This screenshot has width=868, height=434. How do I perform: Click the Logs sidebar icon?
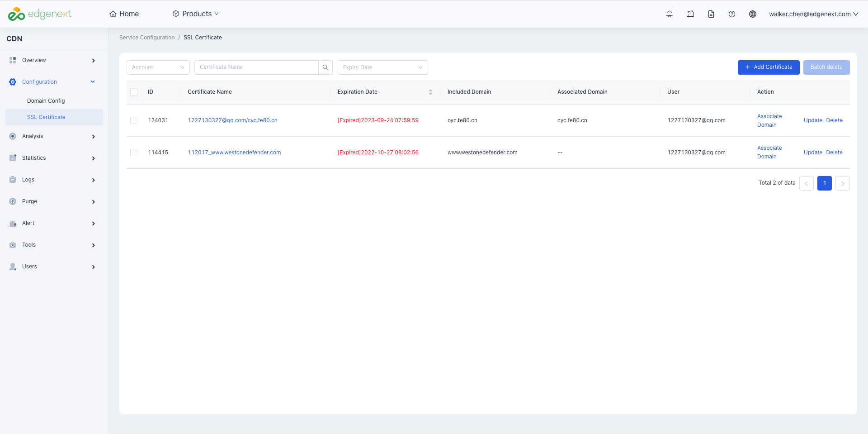[x=13, y=180]
